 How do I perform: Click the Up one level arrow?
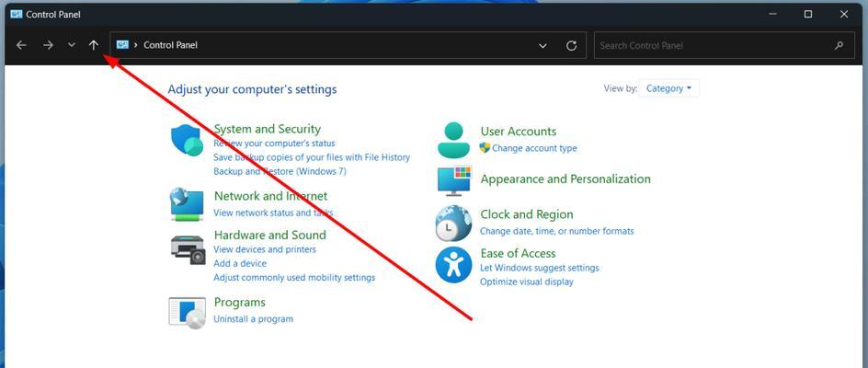pyautogui.click(x=94, y=45)
